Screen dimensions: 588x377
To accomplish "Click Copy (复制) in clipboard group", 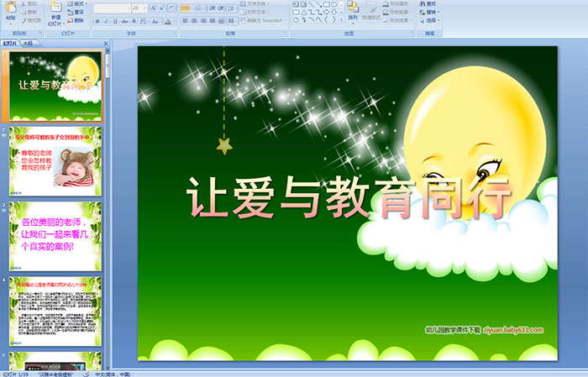I will tap(29, 13).
